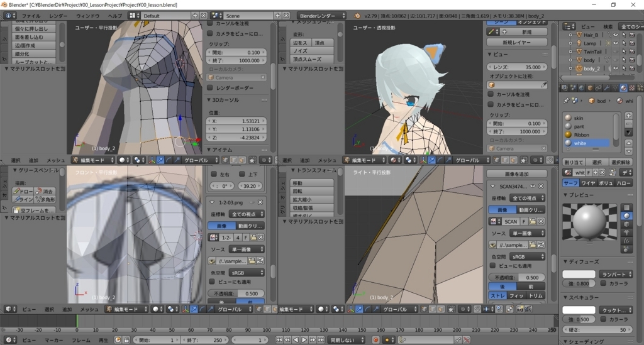Open the ランパート diffuse shader dropdown
The image size is (644, 345).
click(x=616, y=274)
